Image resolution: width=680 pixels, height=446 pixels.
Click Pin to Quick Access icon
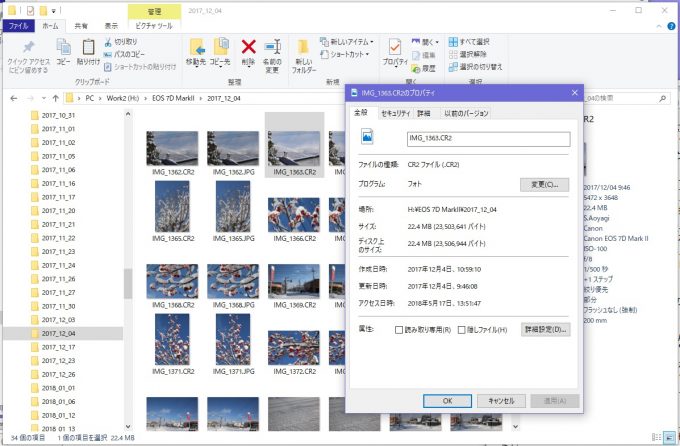(x=29, y=47)
